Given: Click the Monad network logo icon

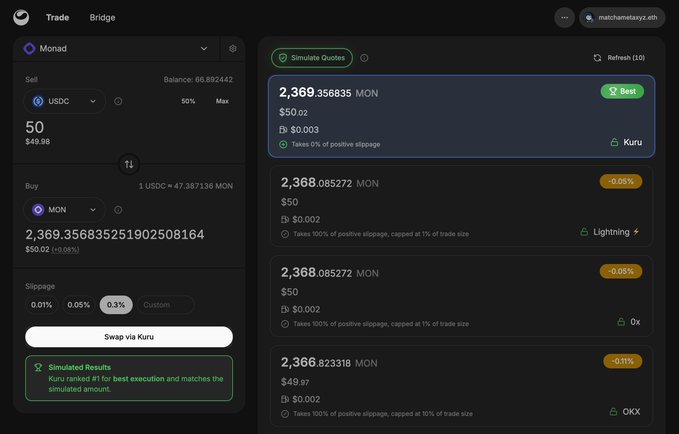Looking at the screenshot, I should pyautogui.click(x=29, y=49).
